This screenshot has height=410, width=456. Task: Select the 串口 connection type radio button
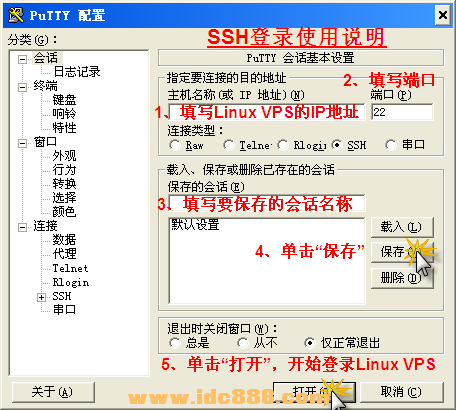point(391,145)
